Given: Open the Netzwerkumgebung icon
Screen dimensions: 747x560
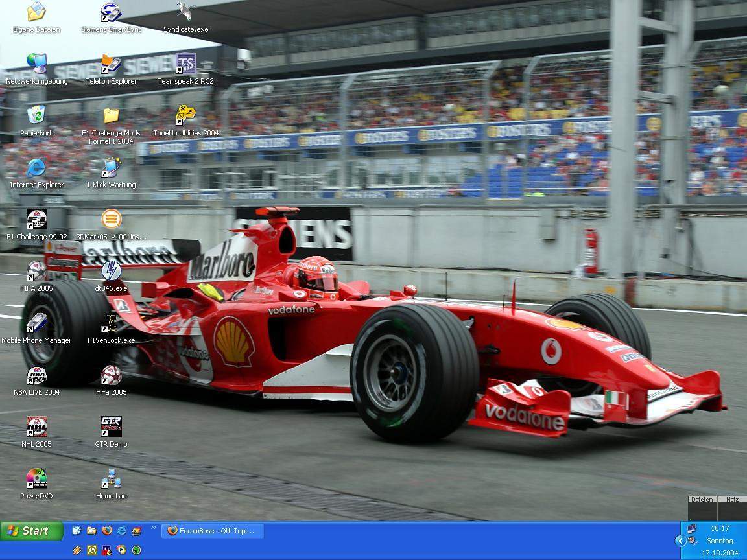Looking at the screenshot, I should pos(37,69).
